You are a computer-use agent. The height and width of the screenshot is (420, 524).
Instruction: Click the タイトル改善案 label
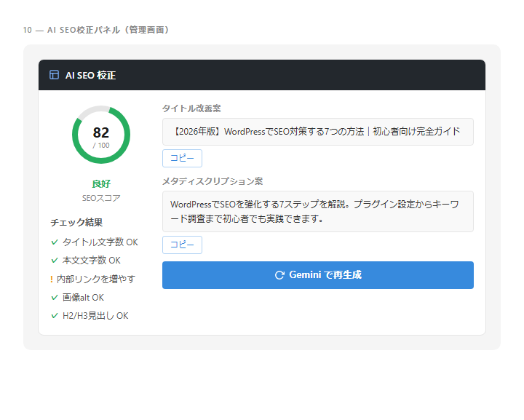191,108
